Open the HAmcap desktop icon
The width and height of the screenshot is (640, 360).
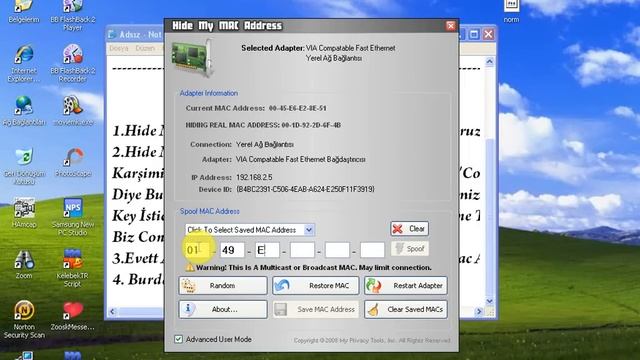click(x=24, y=213)
